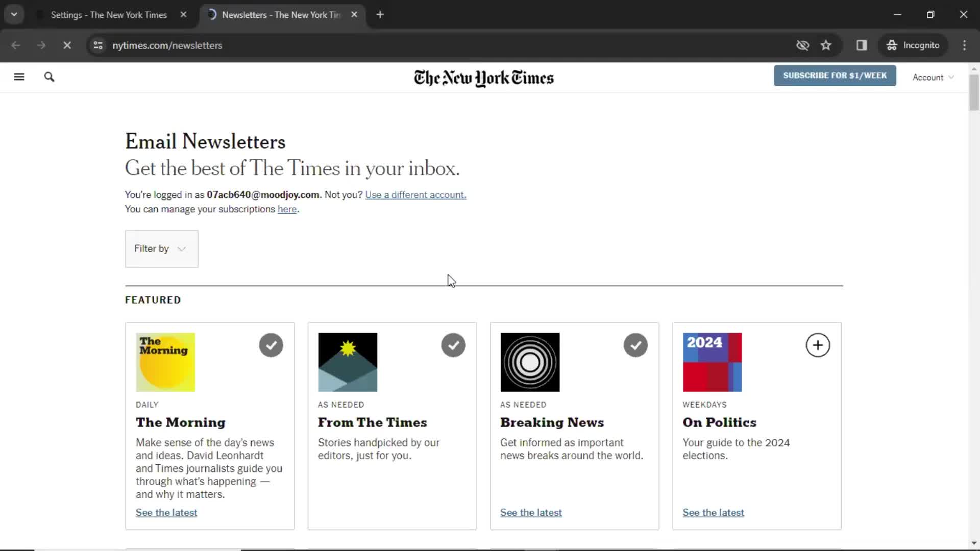Click the Incognito mode icon
This screenshot has width=980, height=551.
coord(892,45)
